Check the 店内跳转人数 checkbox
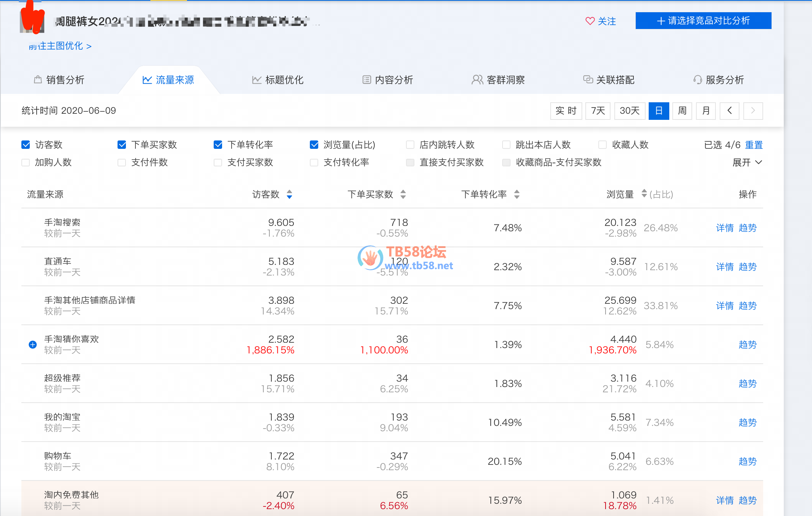This screenshot has height=516, width=812. pos(410,145)
